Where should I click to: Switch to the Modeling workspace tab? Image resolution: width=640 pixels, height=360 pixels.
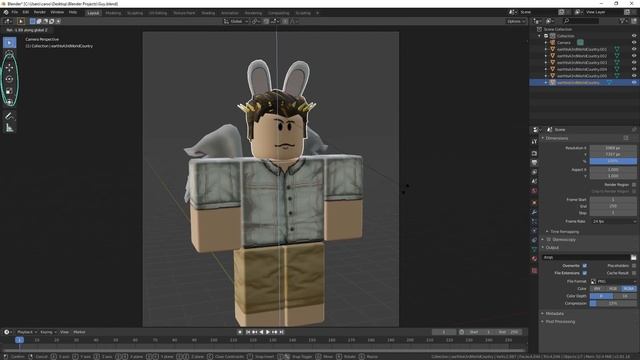pos(113,13)
